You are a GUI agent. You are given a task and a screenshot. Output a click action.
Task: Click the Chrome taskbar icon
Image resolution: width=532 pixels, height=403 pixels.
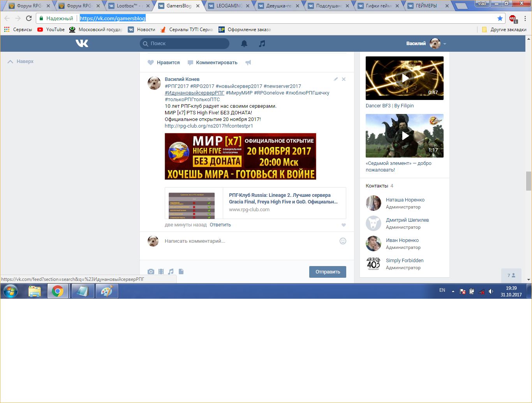click(x=58, y=291)
